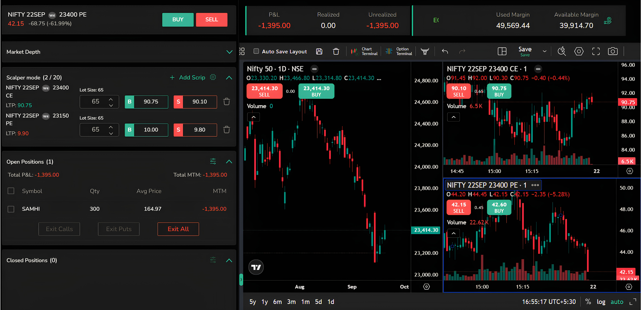Open the Chart Terminal
The width and height of the screenshot is (644, 310).
[x=364, y=51]
